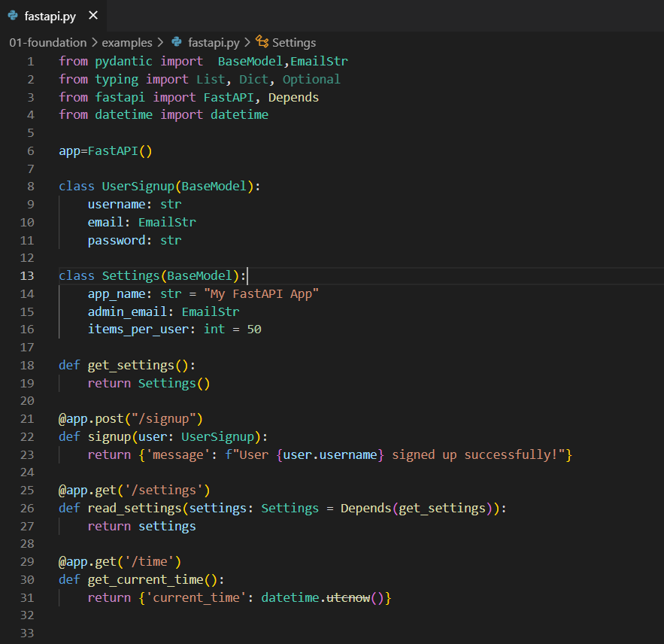
Task: Click EmailStr in the line 1 import
Action: [320, 62]
